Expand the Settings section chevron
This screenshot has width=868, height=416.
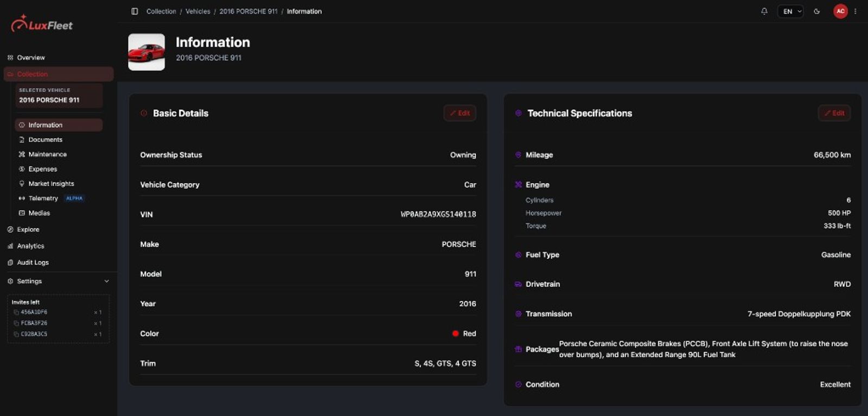(x=106, y=281)
